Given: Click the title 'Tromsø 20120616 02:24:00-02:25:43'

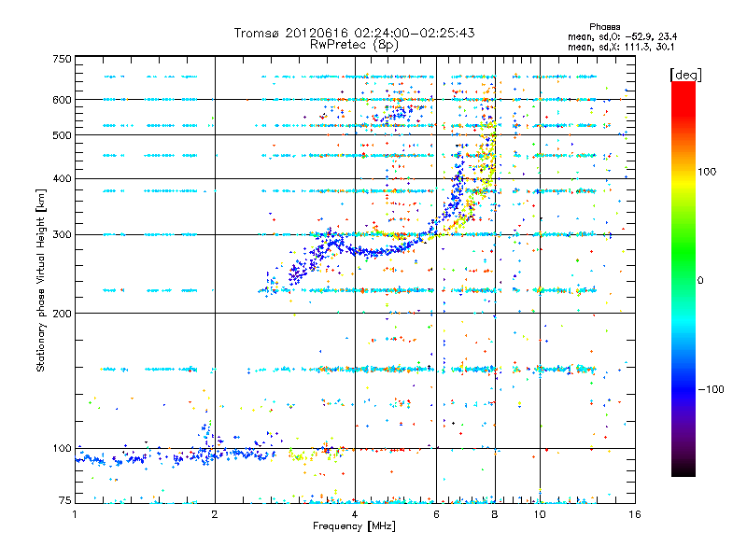Looking at the screenshot, I should coord(354,33).
